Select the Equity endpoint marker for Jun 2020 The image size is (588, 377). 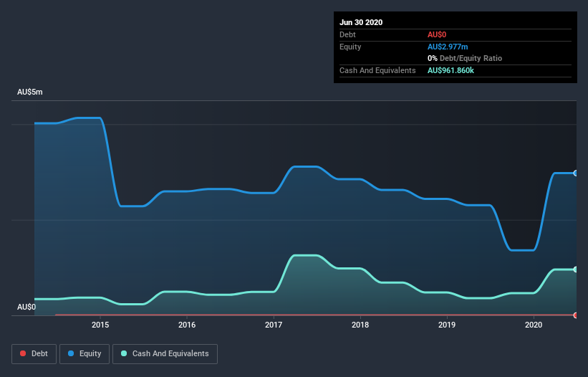coord(576,173)
